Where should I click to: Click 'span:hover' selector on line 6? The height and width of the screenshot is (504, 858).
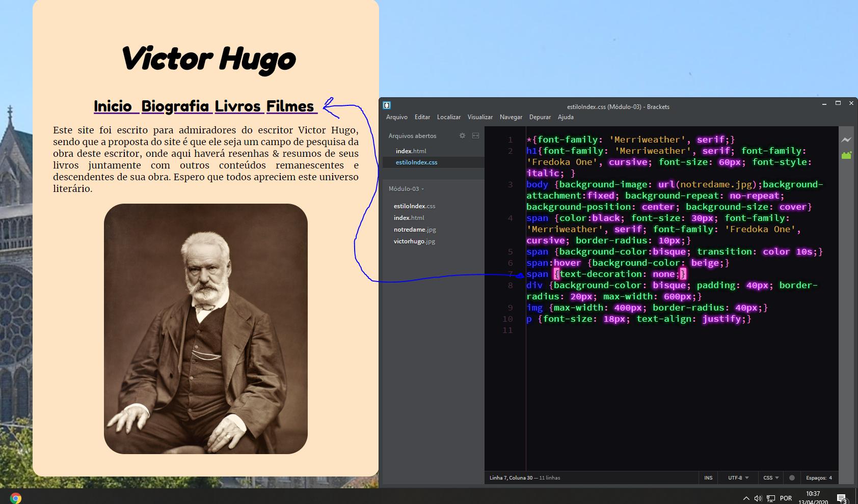click(554, 263)
